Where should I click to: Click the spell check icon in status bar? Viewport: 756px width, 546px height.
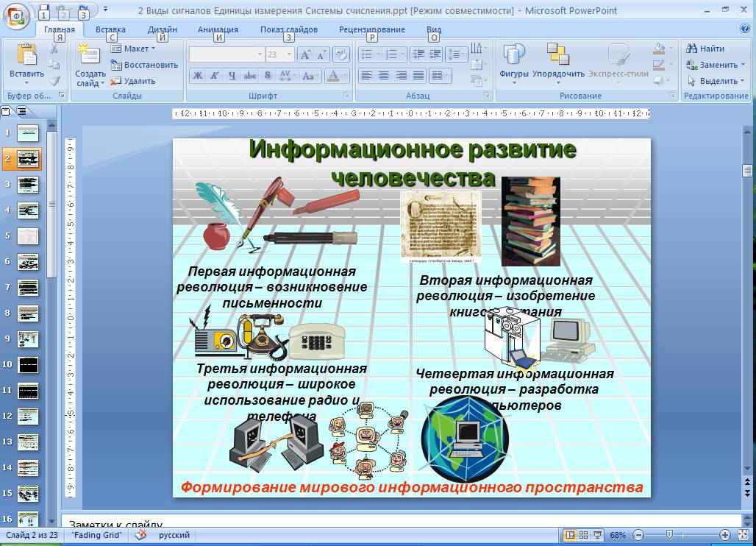click(140, 535)
